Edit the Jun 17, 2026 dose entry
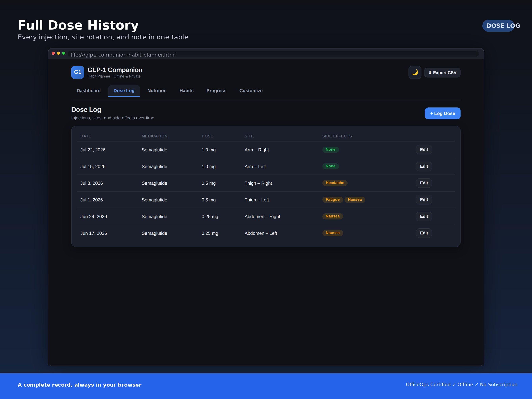The height and width of the screenshot is (399, 532). tap(424, 233)
